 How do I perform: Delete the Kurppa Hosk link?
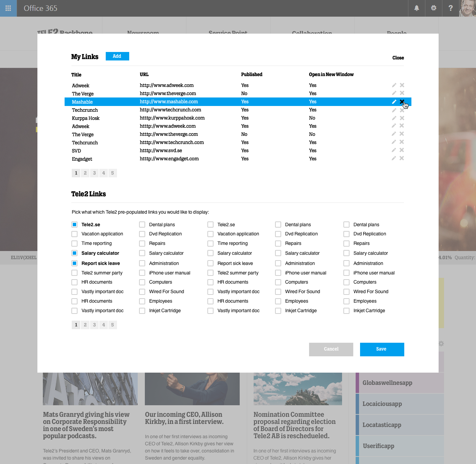point(402,118)
